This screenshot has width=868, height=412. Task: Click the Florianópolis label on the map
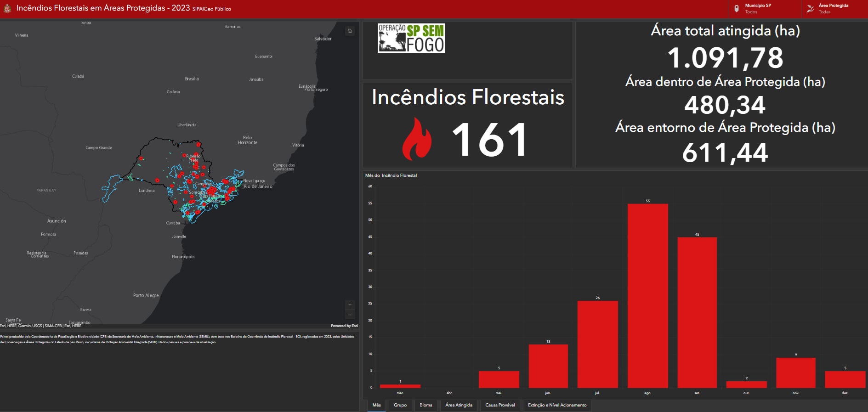[183, 257]
